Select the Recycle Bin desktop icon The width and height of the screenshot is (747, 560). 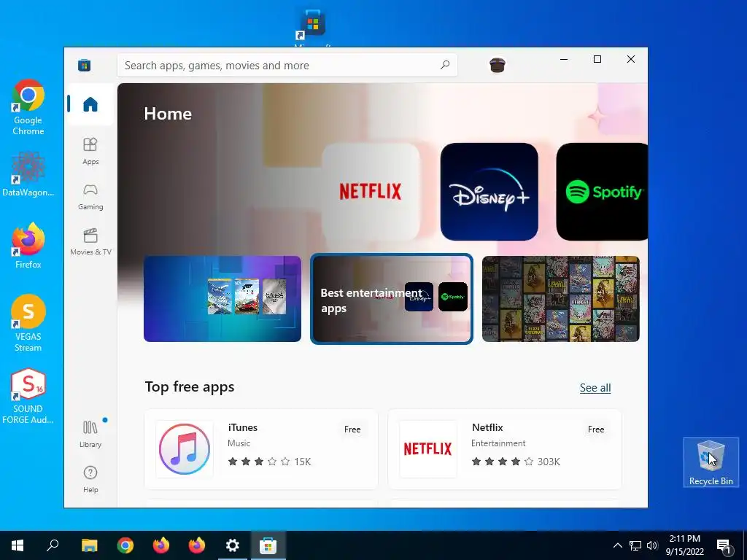pos(711,462)
